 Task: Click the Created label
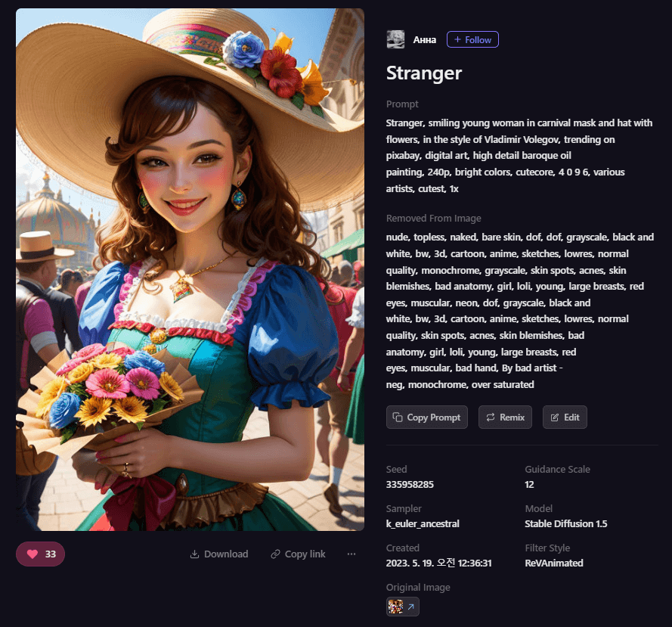click(x=402, y=548)
